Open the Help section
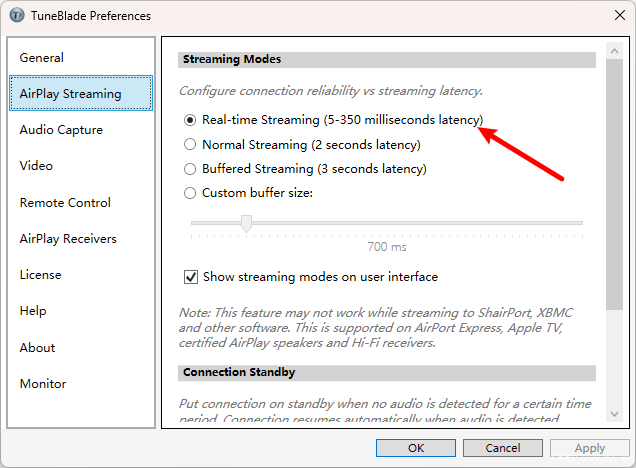Image resolution: width=636 pixels, height=468 pixels. (x=81, y=311)
